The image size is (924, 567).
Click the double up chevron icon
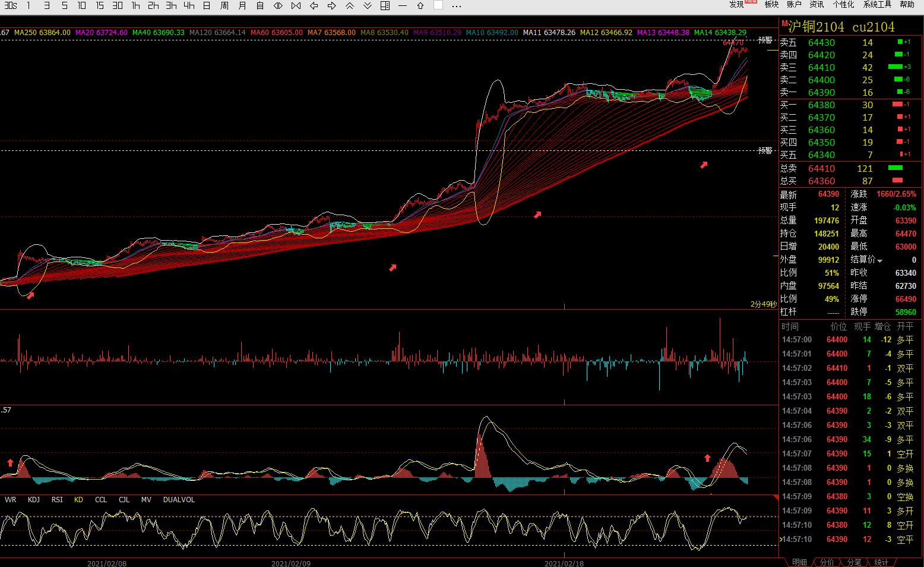pos(350,6)
